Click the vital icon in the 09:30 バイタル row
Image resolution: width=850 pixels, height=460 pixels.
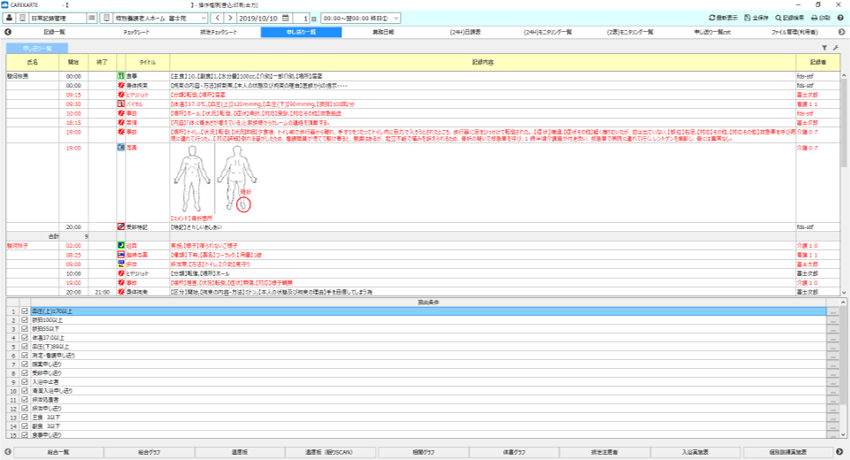(x=121, y=103)
